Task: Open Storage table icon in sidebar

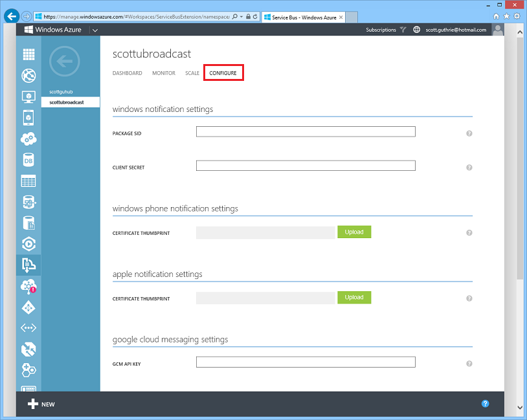Action: [28, 181]
